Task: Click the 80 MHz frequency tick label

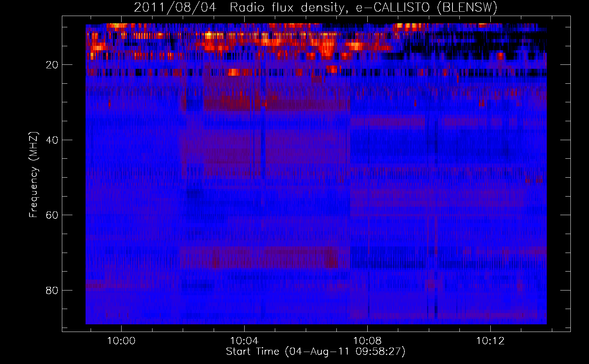Action: pyautogui.click(x=52, y=290)
